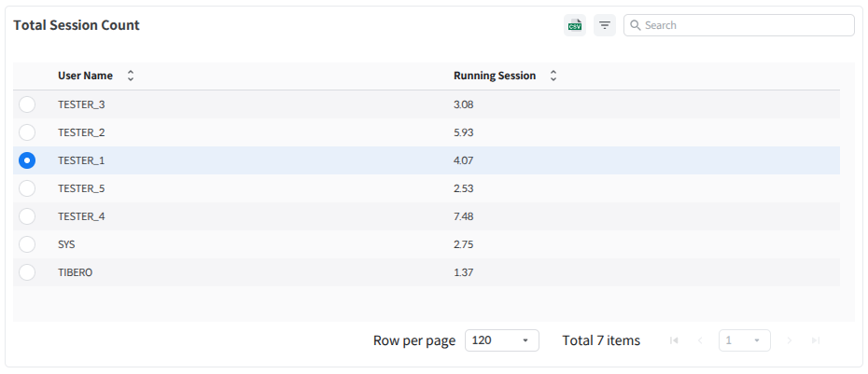Go to previous page arrow
This screenshot has width=868, height=374.
pos(700,340)
